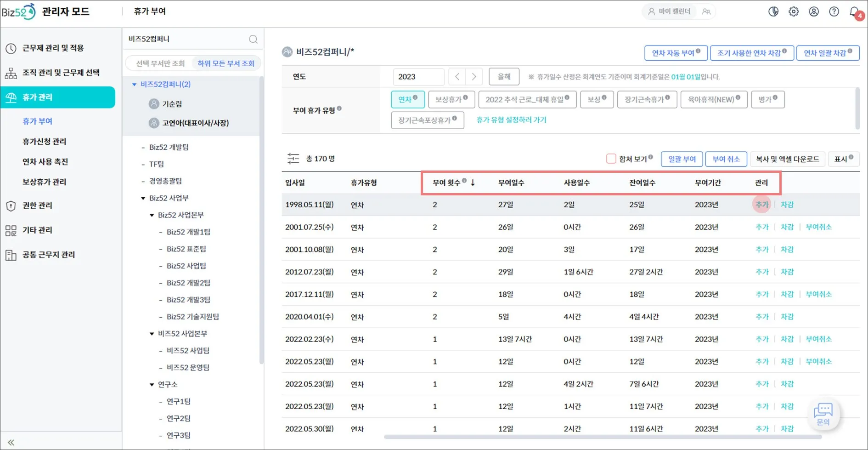Select the 병가 leave type
Screen dimensions: 868x450
pos(768,99)
